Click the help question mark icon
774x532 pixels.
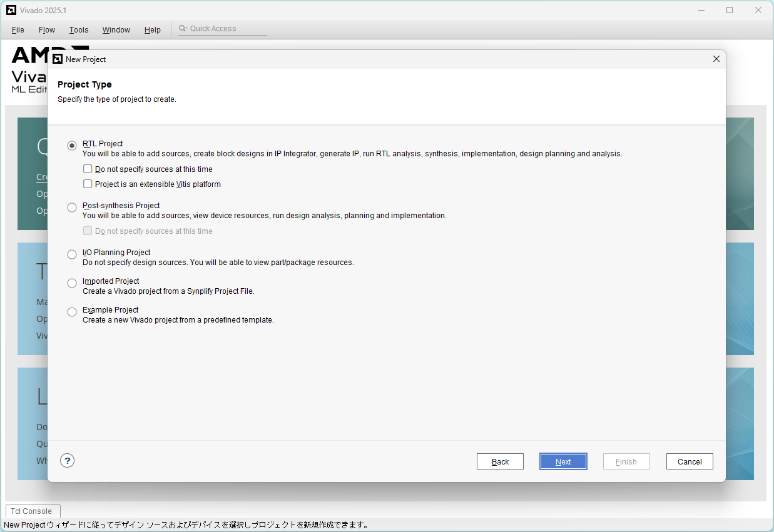(68, 461)
